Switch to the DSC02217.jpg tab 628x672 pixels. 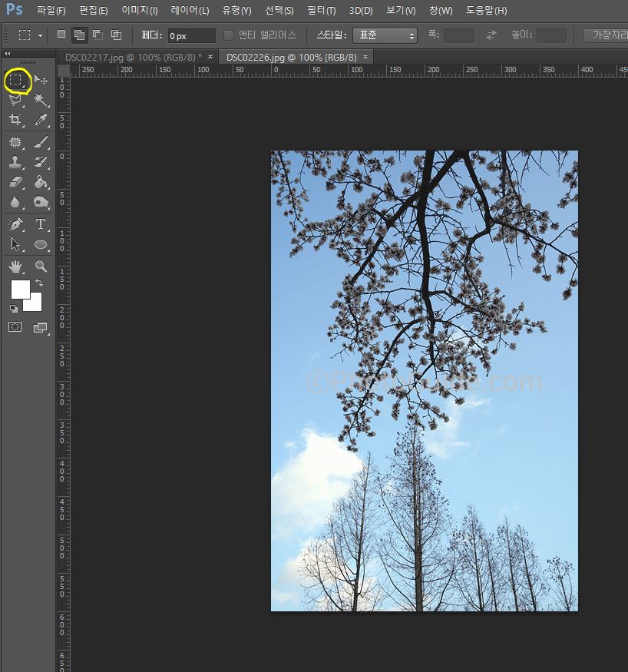(x=134, y=57)
